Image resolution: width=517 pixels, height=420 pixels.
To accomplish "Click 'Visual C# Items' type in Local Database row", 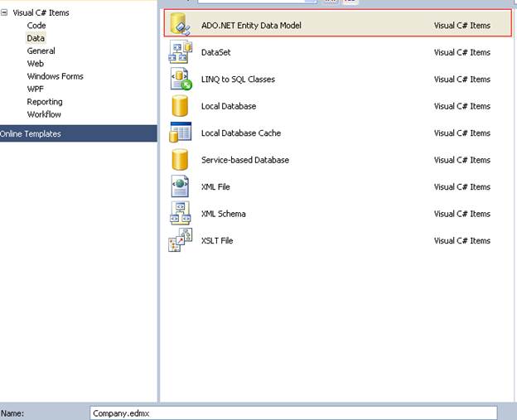I will [x=462, y=106].
